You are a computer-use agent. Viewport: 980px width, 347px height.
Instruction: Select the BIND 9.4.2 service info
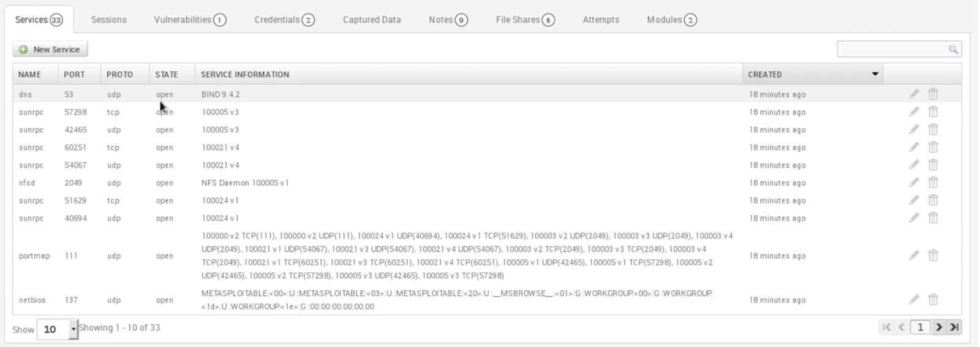pyautogui.click(x=221, y=94)
